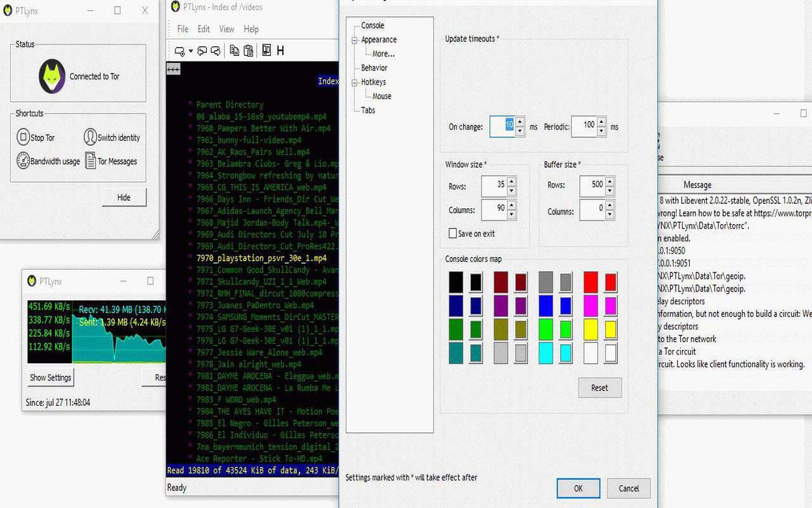812x508 pixels.
Task: Click the Tor Messages document icon
Action: [x=90, y=161]
